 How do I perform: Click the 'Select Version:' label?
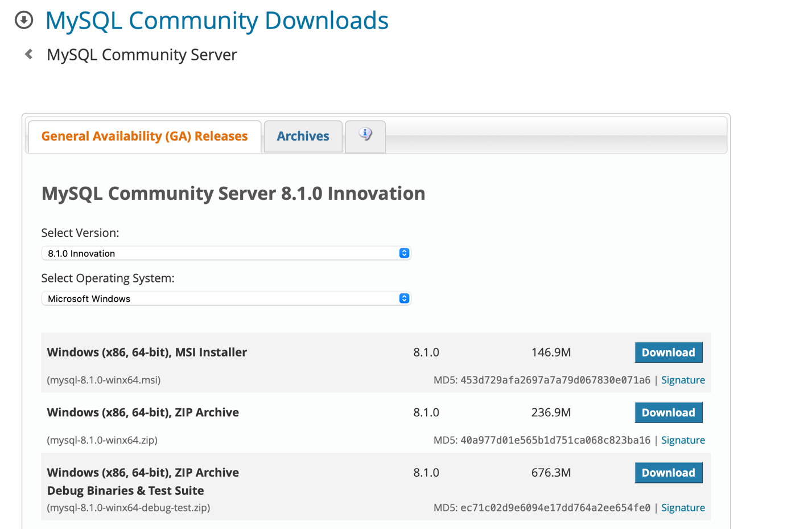(80, 233)
